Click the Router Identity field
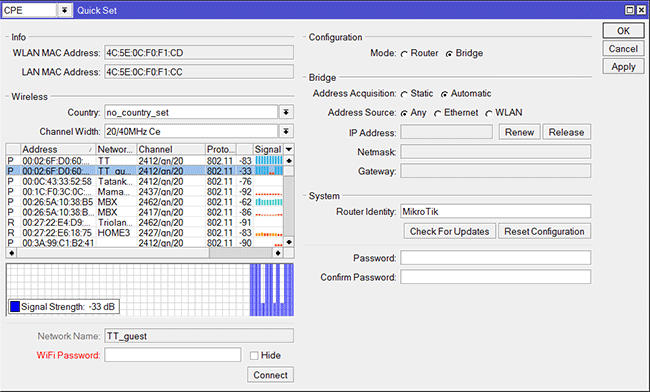650x392 pixels. 495,211
